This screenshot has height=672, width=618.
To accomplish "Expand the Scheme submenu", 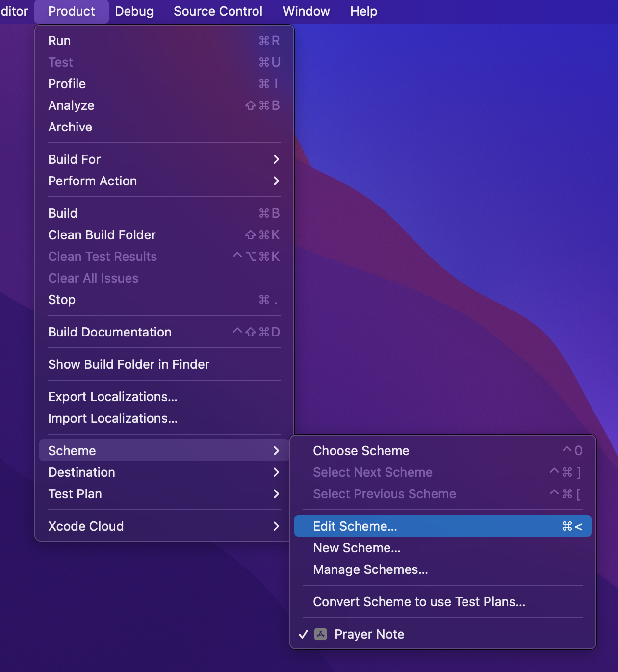I will click(164, 451).
